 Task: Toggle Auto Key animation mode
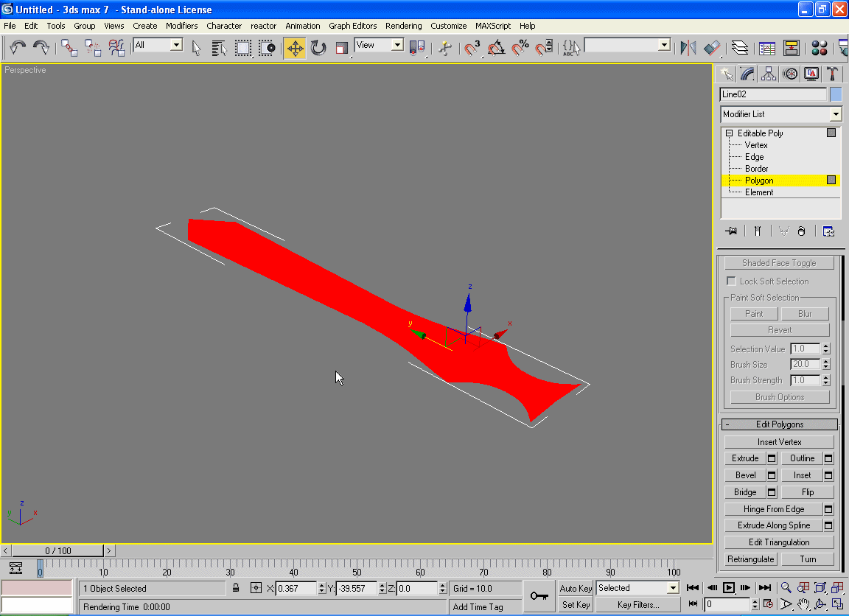576,588
